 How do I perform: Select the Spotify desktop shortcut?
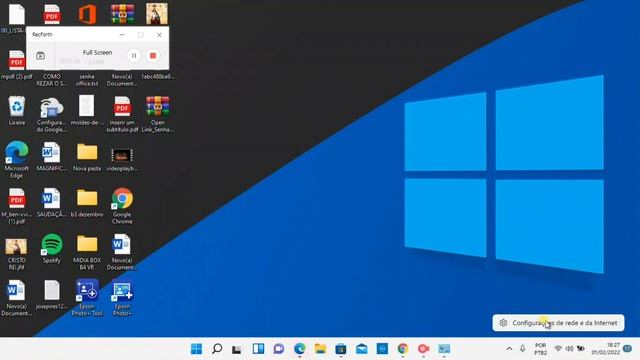(x=51, y=249)
